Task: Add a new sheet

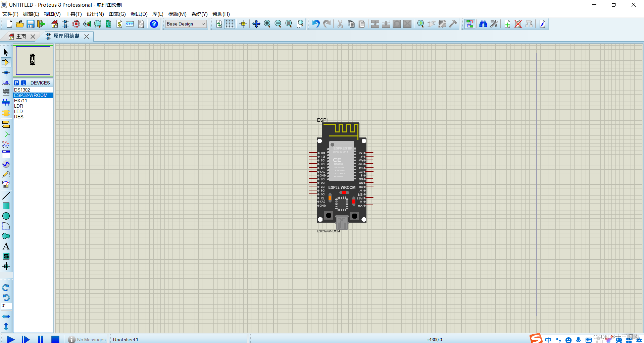Action: (x=507, y=24)
